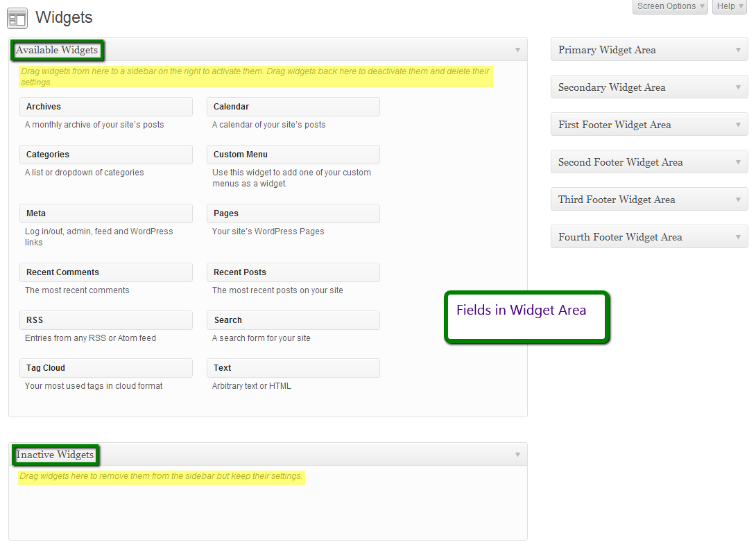Image resolution: width=756 pixels, height=542 pixels.
Task: Expand the First Footer Widget Area
Action: pyautogui.click(x=738, y=124)
